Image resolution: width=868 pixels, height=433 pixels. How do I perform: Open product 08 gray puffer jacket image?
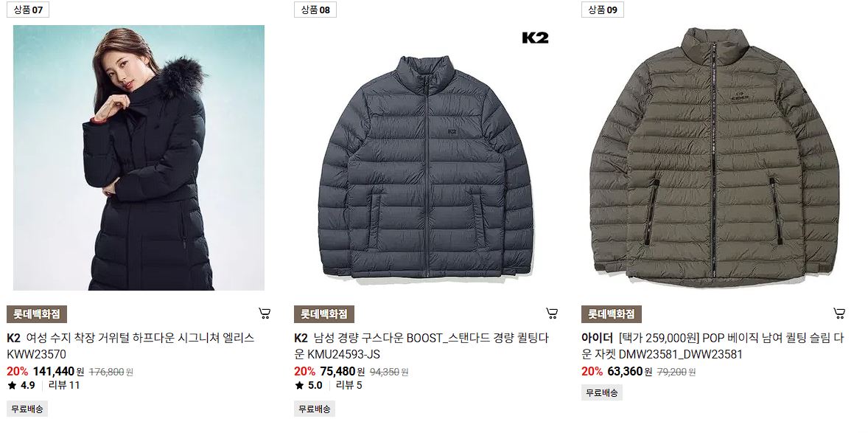point(426,157)
